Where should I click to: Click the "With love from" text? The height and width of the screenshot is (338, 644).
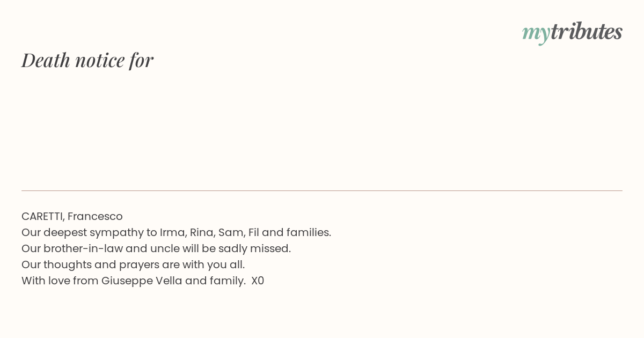coord(60,281)
